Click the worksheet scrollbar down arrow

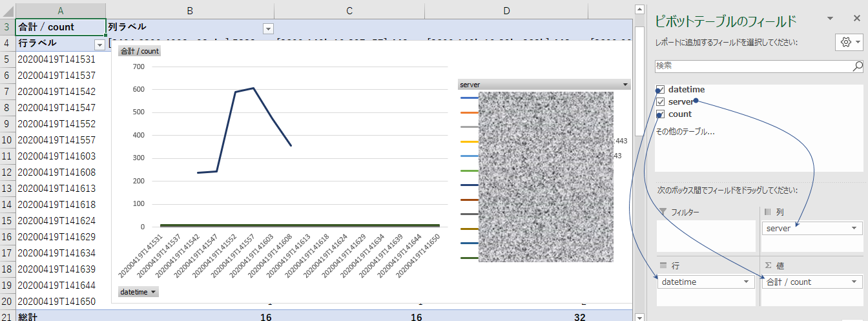tap(639, 316)
